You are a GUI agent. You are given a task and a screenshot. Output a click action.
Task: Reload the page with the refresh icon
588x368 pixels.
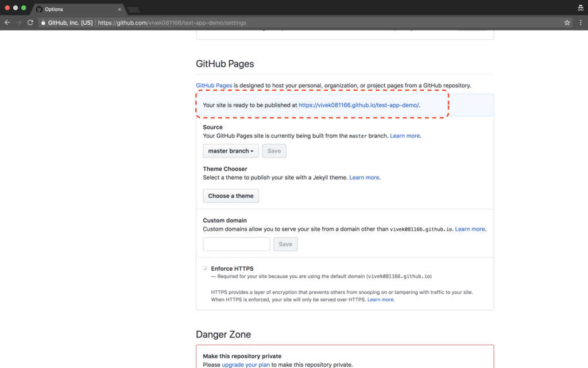30,22
